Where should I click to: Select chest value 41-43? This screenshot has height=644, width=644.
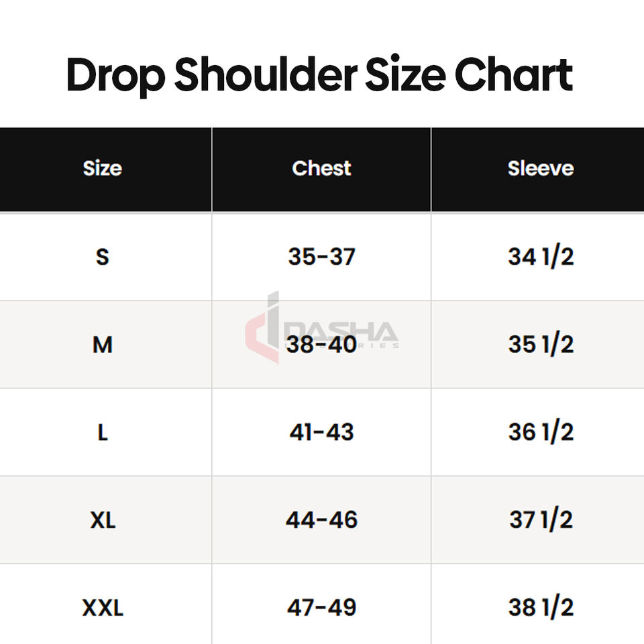coord(321,433)
